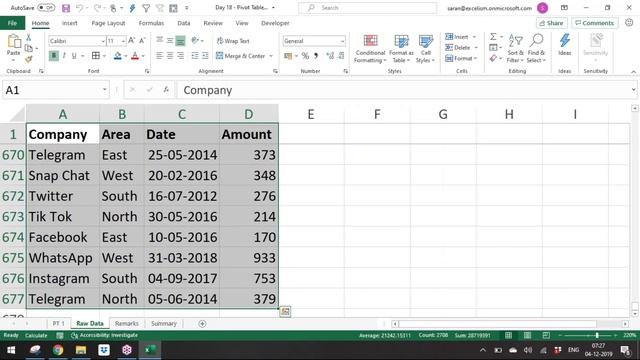
Task: Open Cell Styles gallery
Action: (426, 49)
